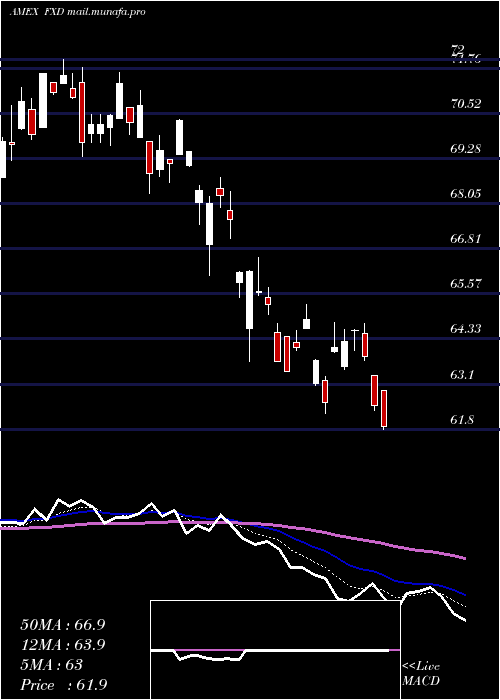
Task: Click the 61.8 price axis label
Action: click(462, 420)
